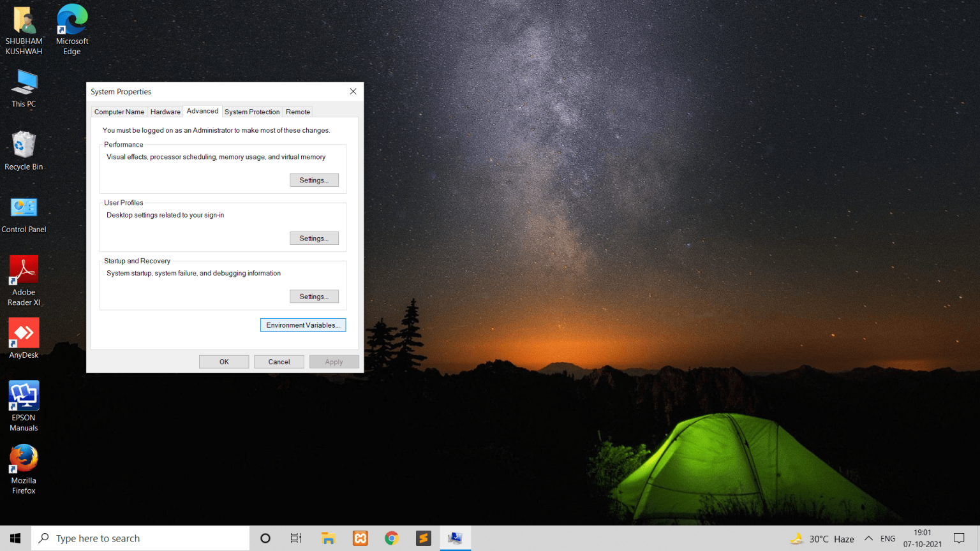
Task: Open the Control Panel desktop shortcut
Action: 24,215
